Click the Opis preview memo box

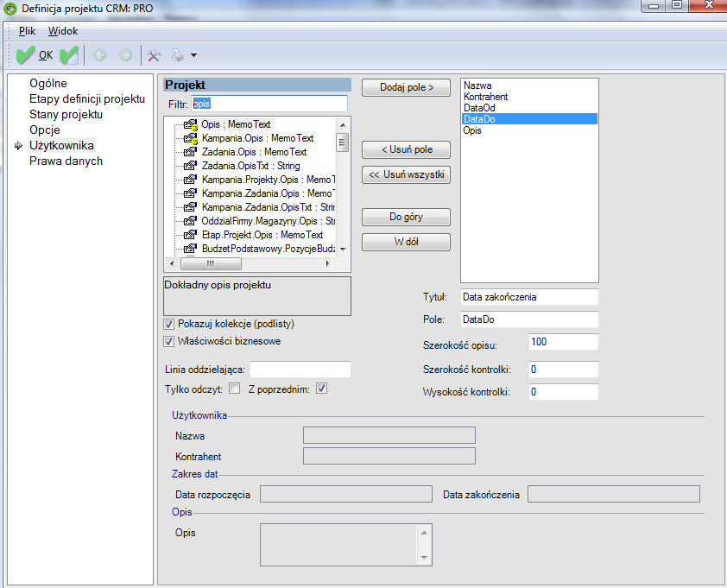coord(346,545)
